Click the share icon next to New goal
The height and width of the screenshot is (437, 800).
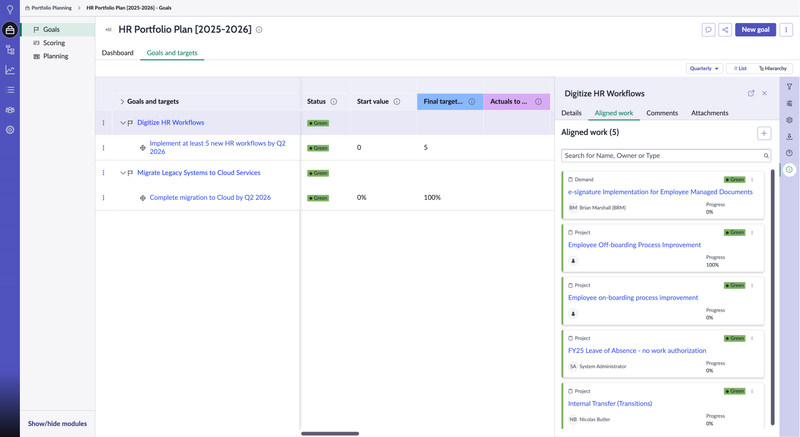tap(725, 30)
